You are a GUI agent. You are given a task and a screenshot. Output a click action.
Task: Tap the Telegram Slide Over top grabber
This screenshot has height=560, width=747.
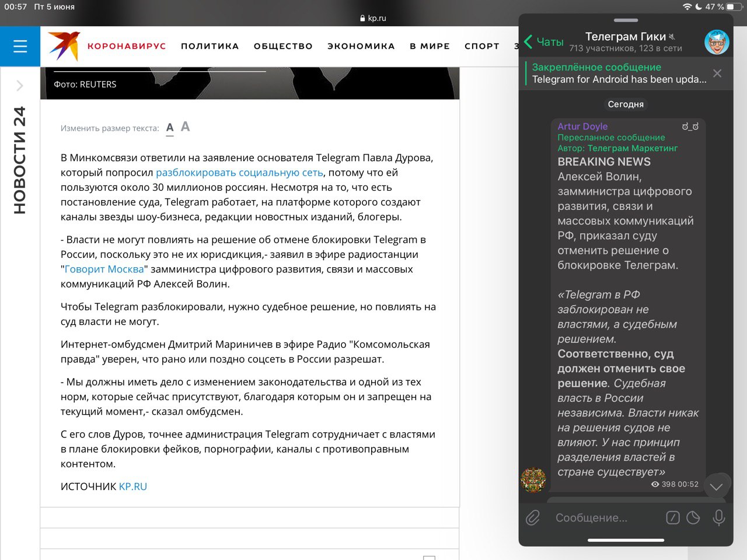coord(626,20)
